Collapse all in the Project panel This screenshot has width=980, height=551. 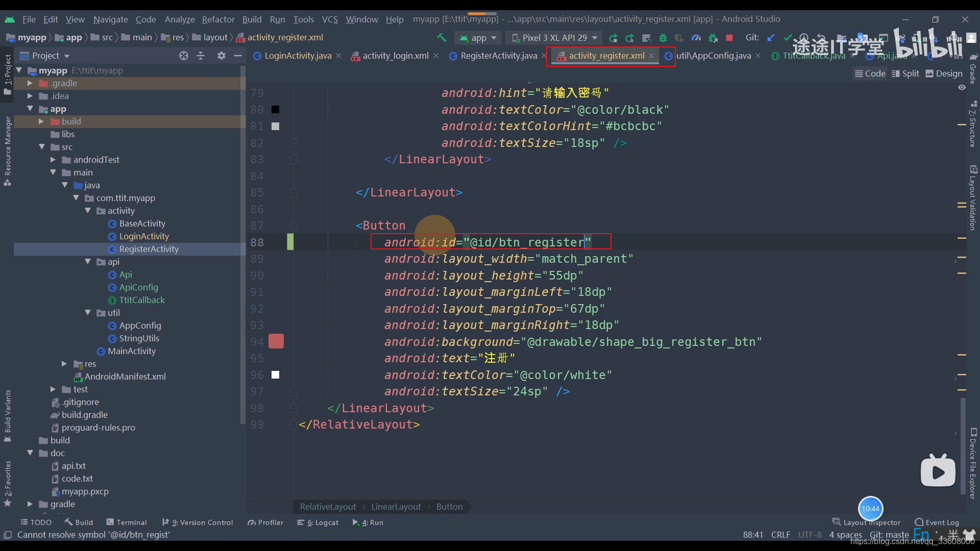pyautogui.click(x=201, y=56)
